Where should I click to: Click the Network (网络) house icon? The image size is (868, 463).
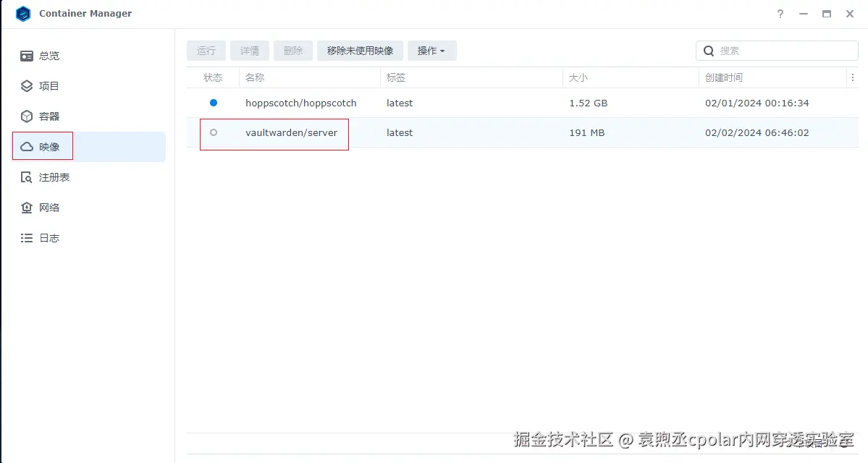27,208
